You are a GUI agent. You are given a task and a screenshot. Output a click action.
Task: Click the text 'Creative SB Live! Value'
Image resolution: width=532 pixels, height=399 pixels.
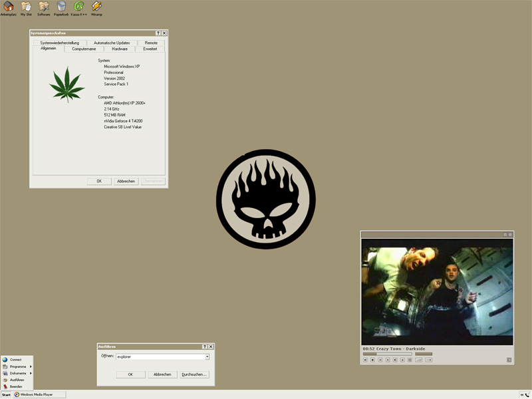[122, 127]
